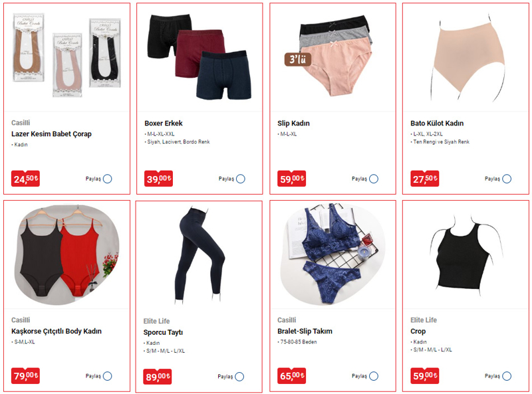Click the Paylaş circle for Slip Kadın
Screen dimensions: 532x394
[x=374, y=179]
